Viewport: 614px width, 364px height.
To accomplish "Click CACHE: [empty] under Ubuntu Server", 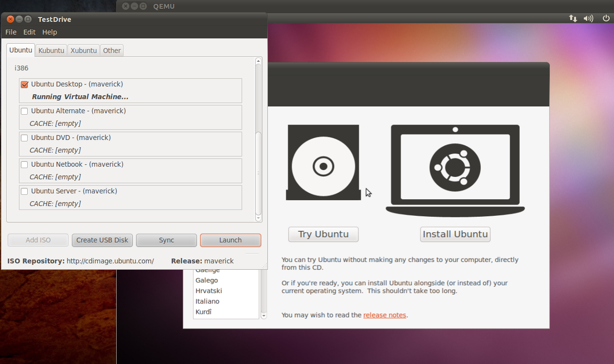I will tap(55, 204).
